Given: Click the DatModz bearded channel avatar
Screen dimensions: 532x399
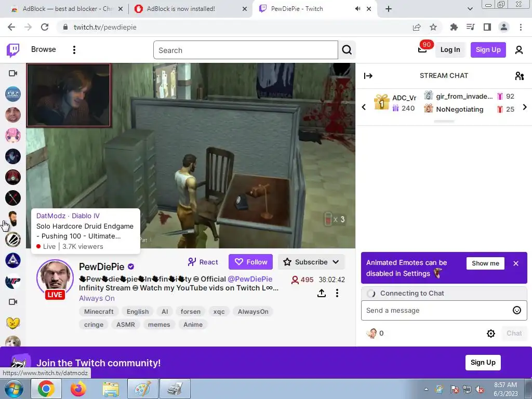Looking at the screenshot, I should pyautogui.click(x=13, y=219).
